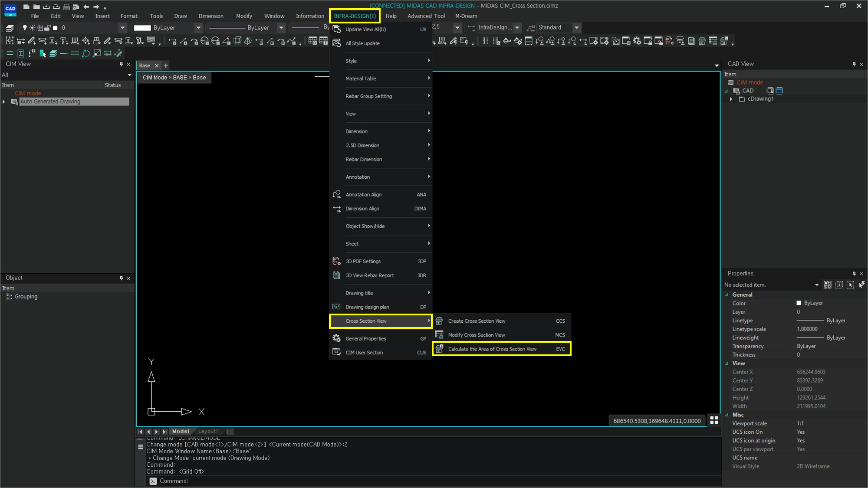Expand the cDrawing1 tree node

point(731,99)
